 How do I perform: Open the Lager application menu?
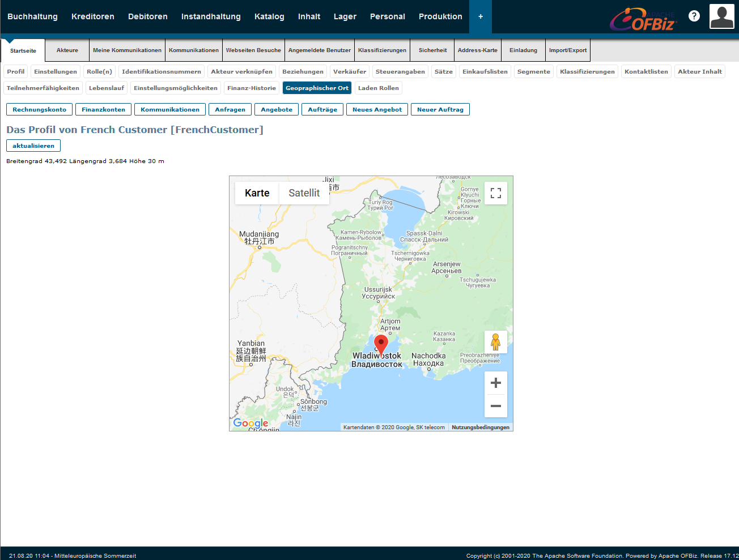(x=345, y=16)
